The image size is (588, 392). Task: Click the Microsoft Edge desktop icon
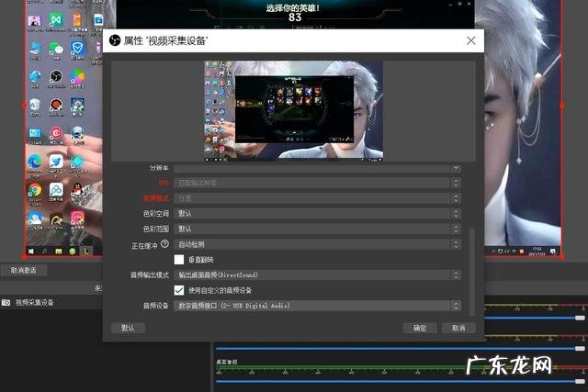pyautogui.click(x=35, y=162)
